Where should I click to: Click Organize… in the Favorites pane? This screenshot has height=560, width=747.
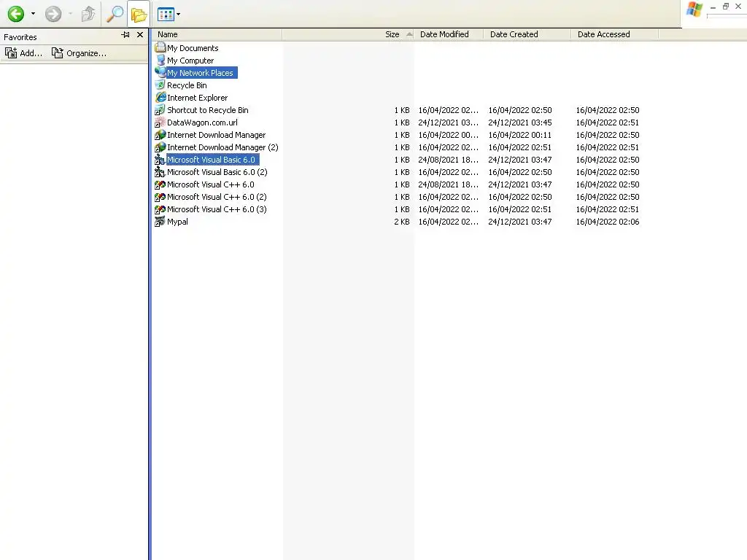[x=79, y=52]
